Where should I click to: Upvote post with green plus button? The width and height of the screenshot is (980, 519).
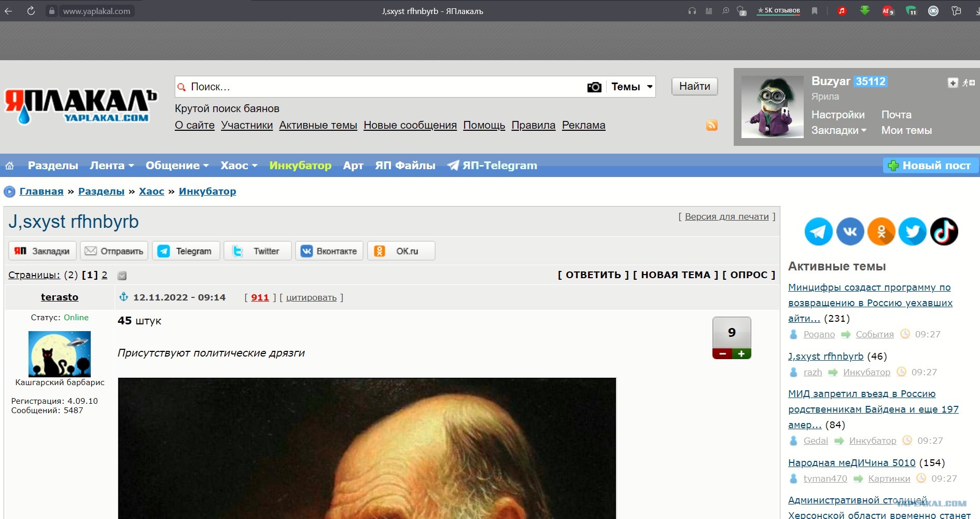(741, 354)
